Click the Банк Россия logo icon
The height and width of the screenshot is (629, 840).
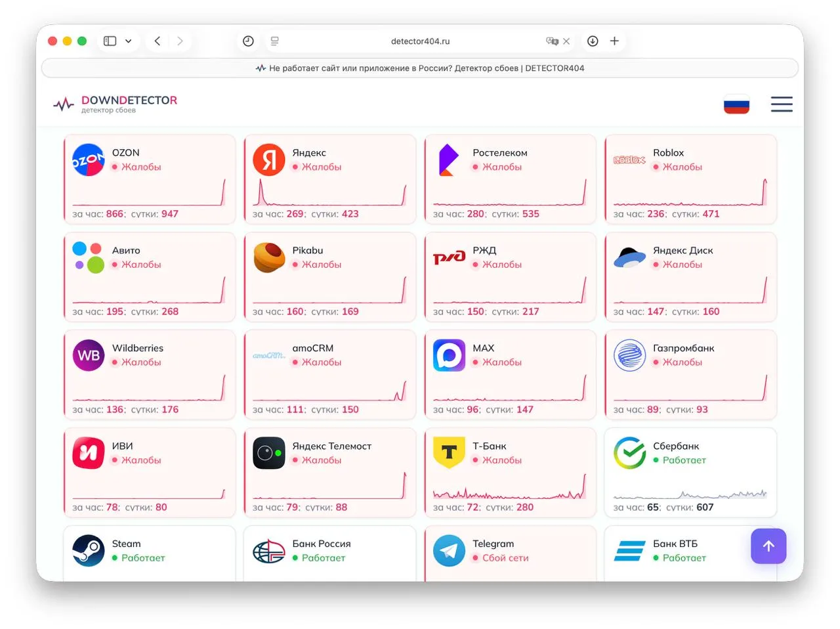click(269, 551)
